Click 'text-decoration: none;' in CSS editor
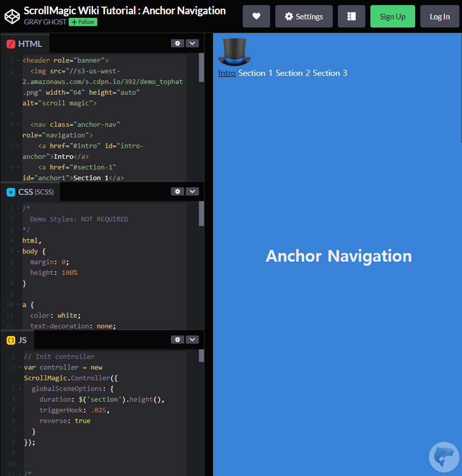 pyautogui.click(x=73, y=326)
